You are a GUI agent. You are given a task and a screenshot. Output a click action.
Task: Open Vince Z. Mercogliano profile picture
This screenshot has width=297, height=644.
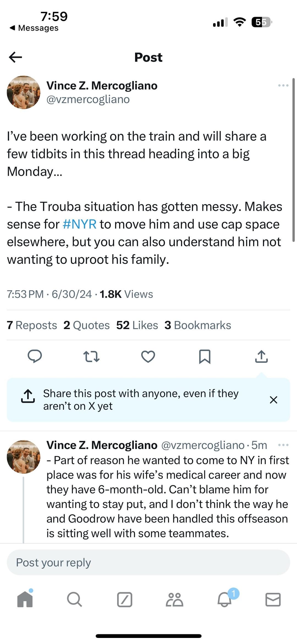coord(23,92)
